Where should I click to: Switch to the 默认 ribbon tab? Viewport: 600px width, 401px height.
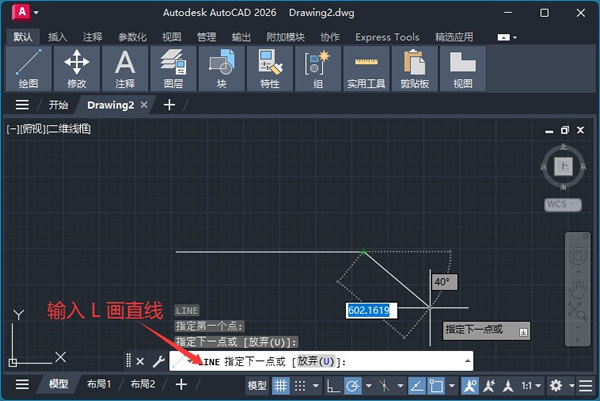click(23, 37)
